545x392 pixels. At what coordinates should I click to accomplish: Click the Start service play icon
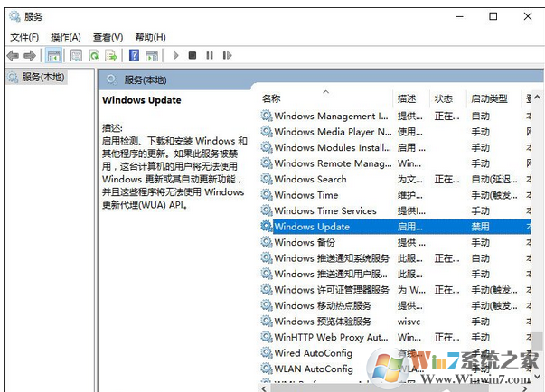(176, 56)
